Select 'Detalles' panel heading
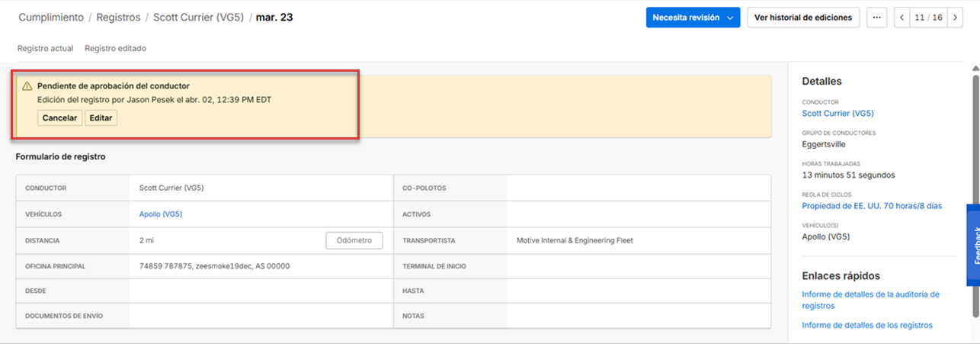The height and width of the screenshot is (344, 980). pyautogui.click(x=822, y=82)
